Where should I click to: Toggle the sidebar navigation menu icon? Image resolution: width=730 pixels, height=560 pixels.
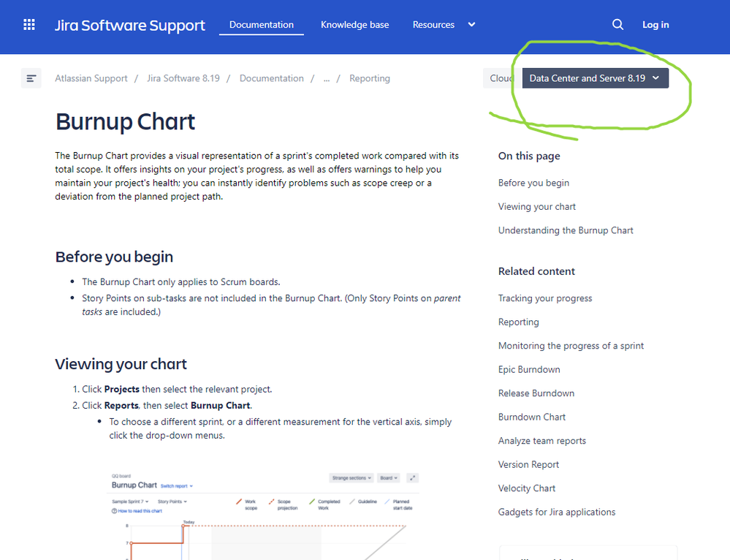31,78
